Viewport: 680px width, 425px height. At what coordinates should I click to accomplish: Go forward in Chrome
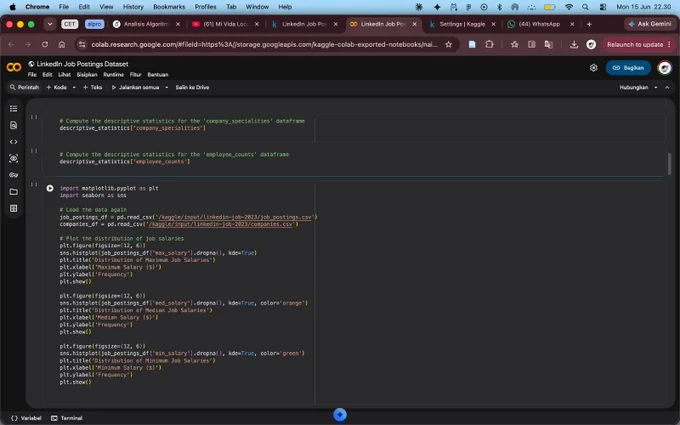[x=28, y=44]
